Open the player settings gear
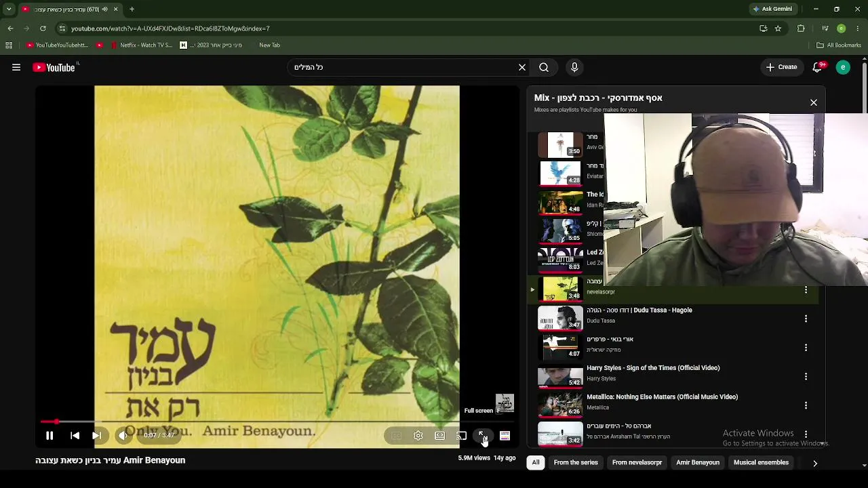This screenshot has height=488, width=868. pyautogui.click(x=418, y=436)
